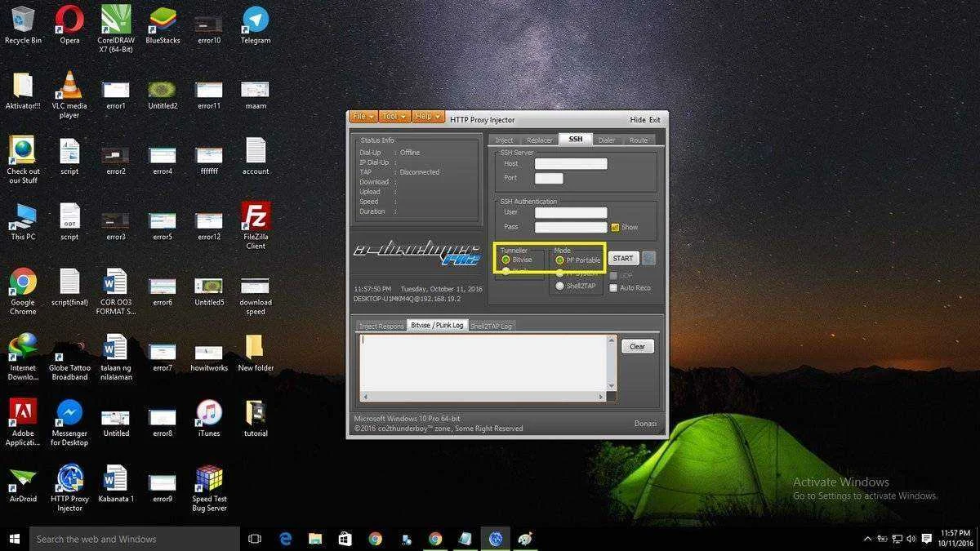The image size is (980, 551).
Task: Open the Tool dropdown menu
Action: click(394, 117)
